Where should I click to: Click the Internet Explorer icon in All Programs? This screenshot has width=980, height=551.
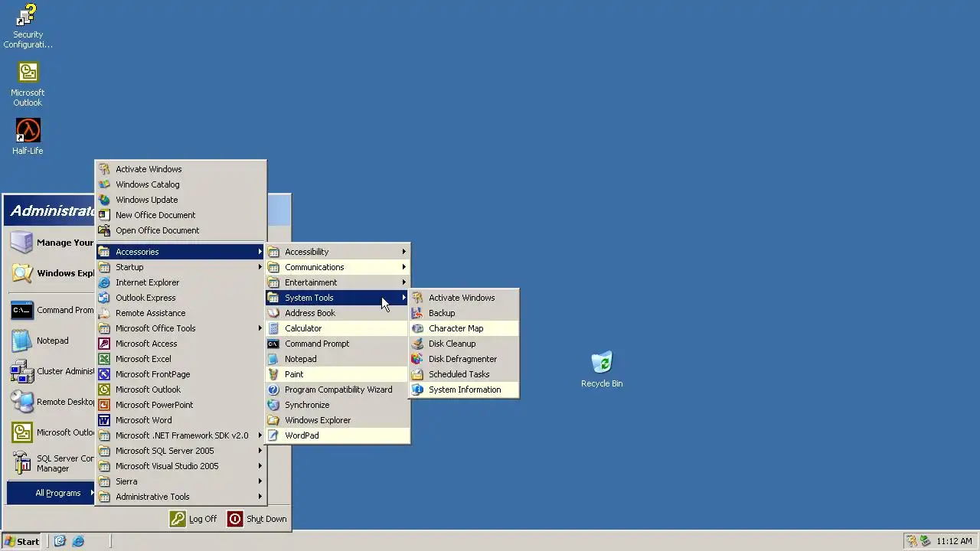(104, 282)
